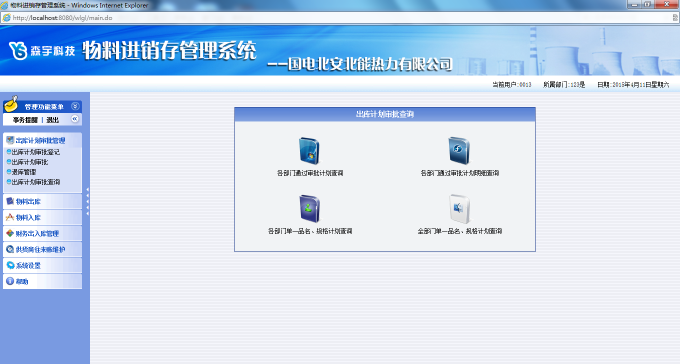Click the 当前用户:0013 status text
Viewport: 680px width, 364px height.
pyautogui.click(x=512, y=85)
